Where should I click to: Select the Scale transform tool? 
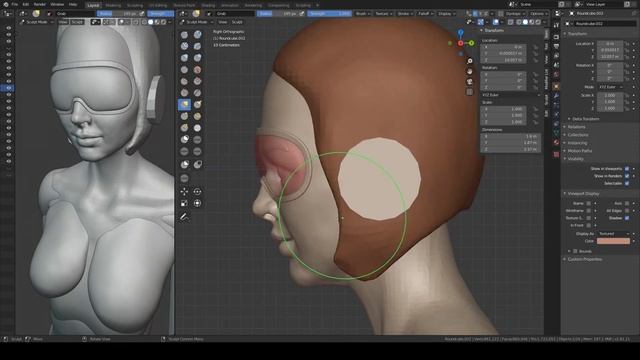pos(184,203)
